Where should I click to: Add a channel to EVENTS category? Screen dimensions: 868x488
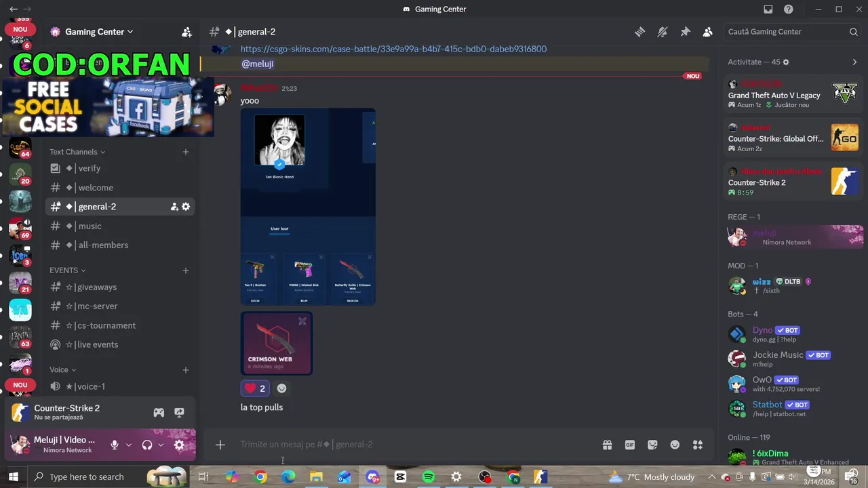(x=185, y=270)
